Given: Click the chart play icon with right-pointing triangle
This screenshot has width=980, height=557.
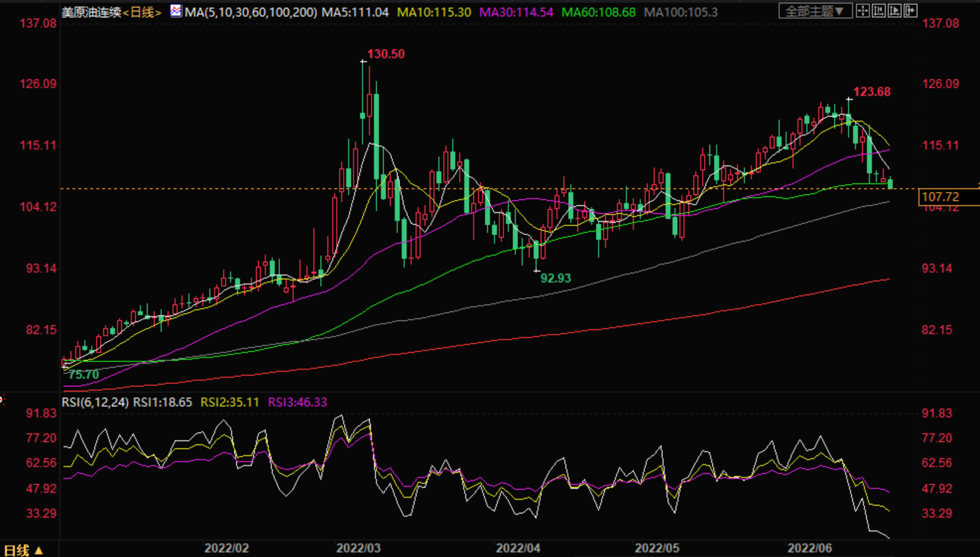Looking at the screenshot, I should tap(895, 11).
